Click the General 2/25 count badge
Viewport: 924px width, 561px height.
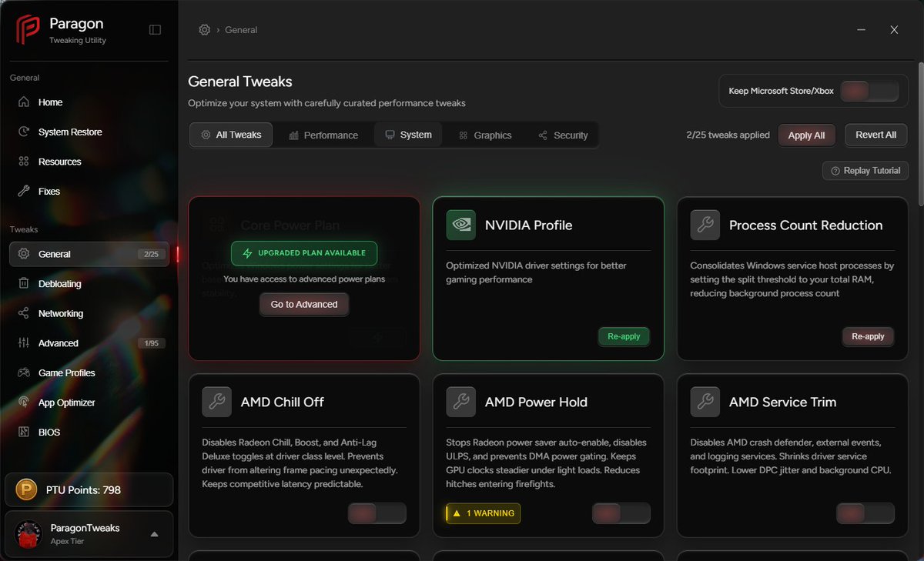point(152,254)
